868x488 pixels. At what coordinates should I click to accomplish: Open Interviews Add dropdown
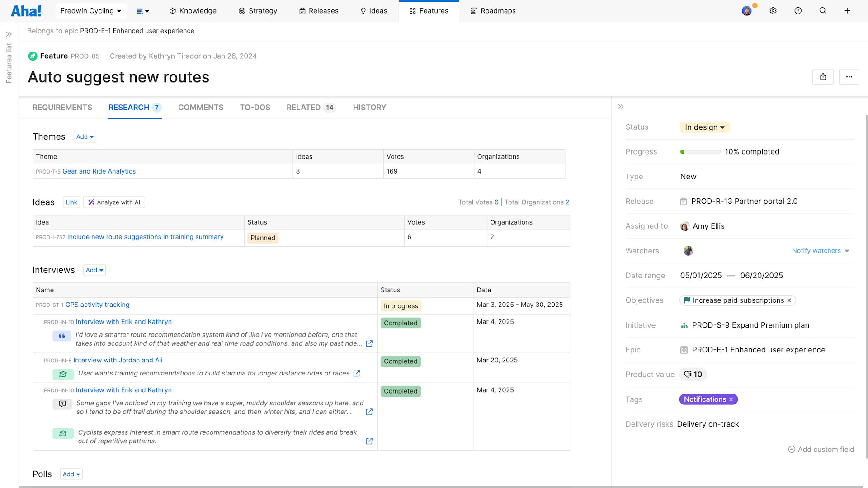point(94,270)
